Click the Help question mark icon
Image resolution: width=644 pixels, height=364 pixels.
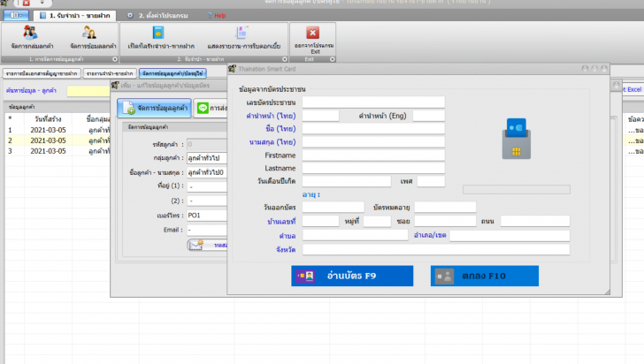(210, 16)
